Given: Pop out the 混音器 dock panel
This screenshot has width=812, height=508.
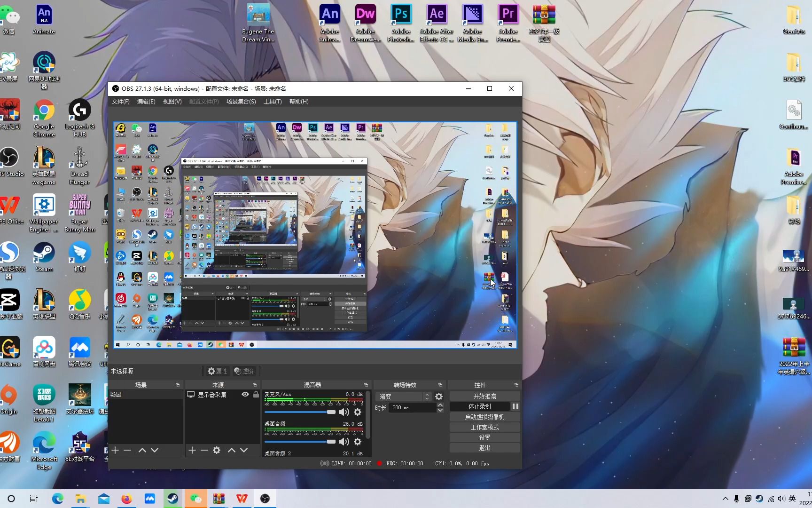Looking at the screenshot, I should (x=366, y=385).
